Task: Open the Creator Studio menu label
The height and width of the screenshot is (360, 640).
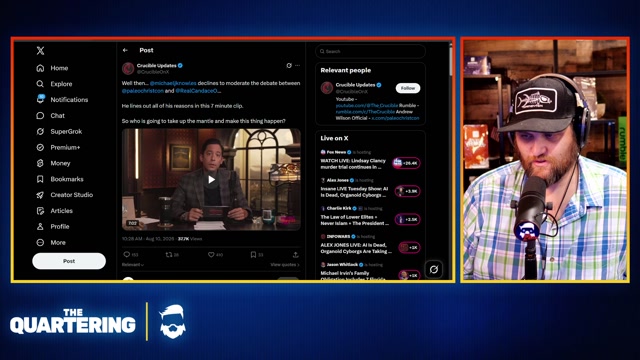Action: pyautogui.click(x=72, y=195)
